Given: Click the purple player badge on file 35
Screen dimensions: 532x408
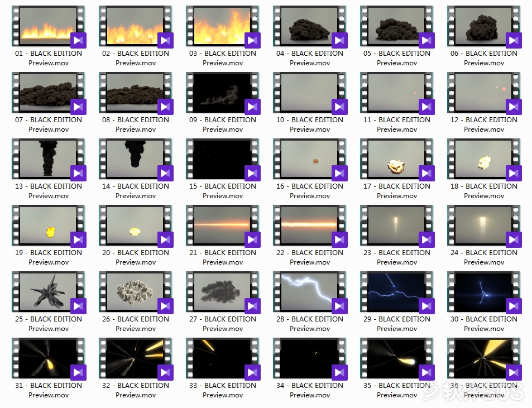Looking at the screenshot, I should [427, 373].
